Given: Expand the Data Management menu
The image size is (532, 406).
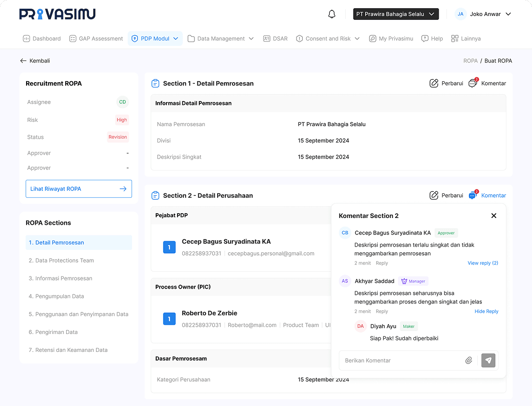Looking at the screenshot, I should point(221,39).
